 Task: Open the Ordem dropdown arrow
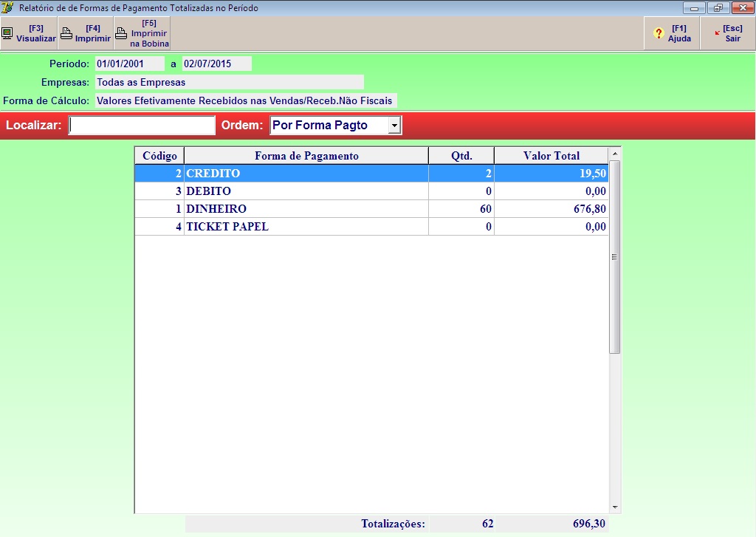point(395,126)
